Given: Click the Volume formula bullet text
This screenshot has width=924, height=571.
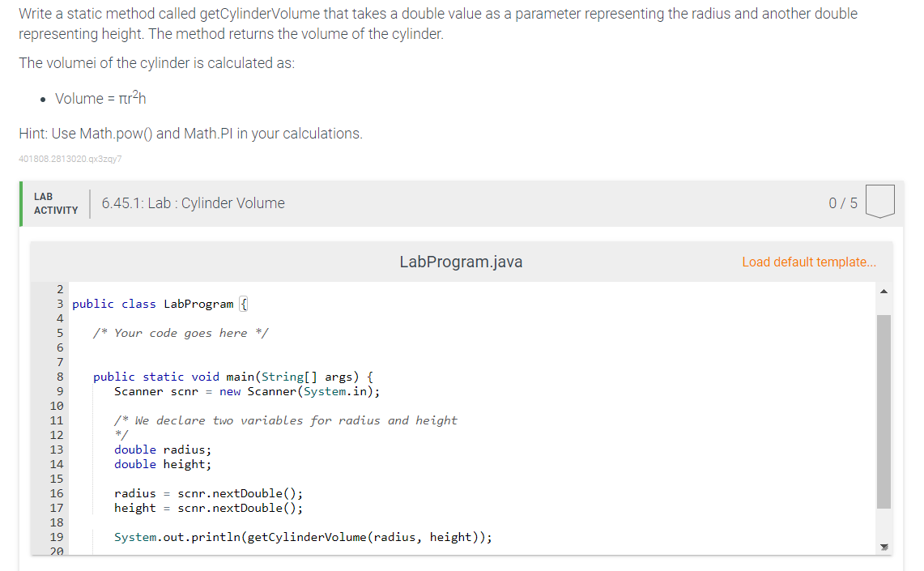Looking at the screenshot, I should (100, 97).
